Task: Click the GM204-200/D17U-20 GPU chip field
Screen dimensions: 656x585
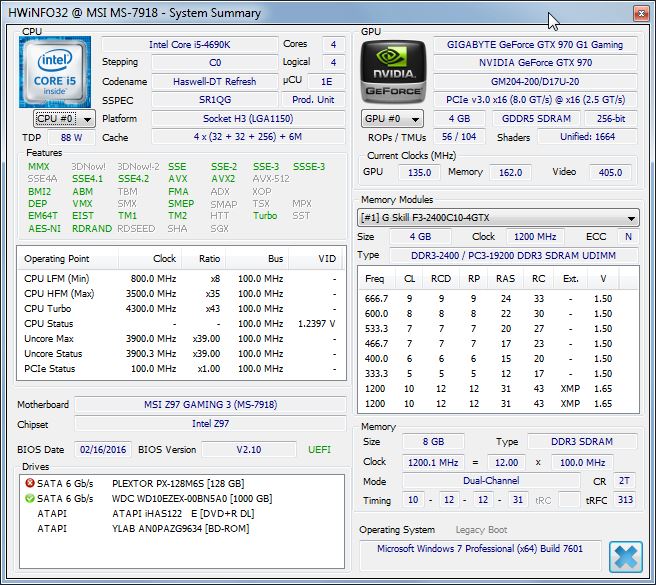Action: (x=535, y=82)
